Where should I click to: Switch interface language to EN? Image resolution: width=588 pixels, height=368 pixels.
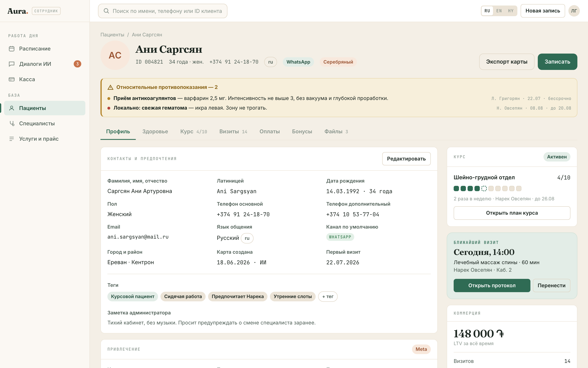point(499,11)
